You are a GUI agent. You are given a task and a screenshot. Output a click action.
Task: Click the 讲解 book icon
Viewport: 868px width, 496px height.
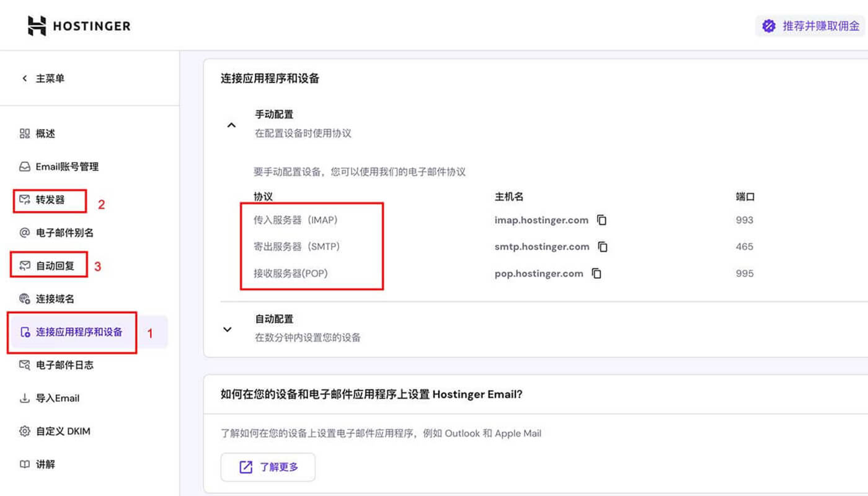click(25, 464)
